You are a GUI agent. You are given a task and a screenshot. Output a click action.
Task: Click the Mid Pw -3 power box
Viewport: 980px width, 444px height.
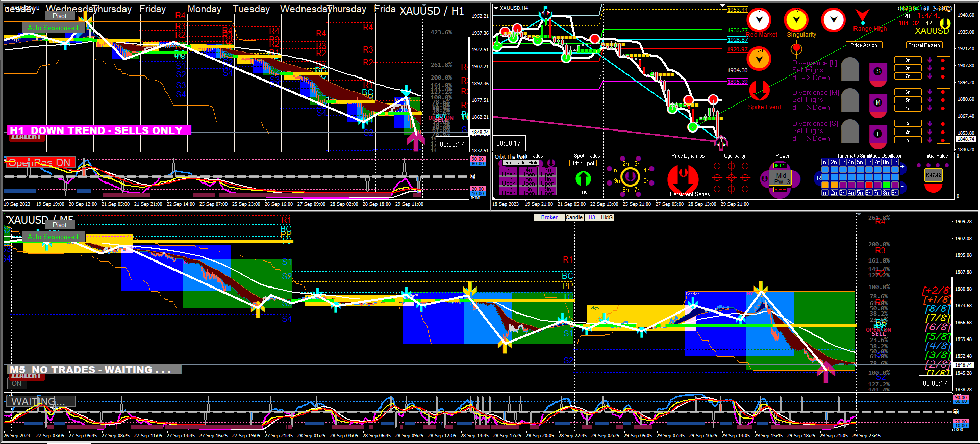[781, 178]
